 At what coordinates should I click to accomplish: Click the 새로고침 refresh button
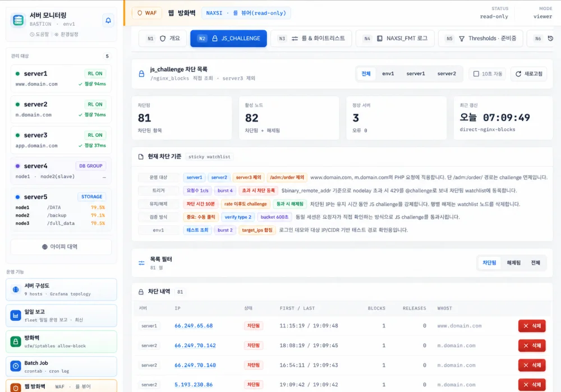[x=528, y=73]
